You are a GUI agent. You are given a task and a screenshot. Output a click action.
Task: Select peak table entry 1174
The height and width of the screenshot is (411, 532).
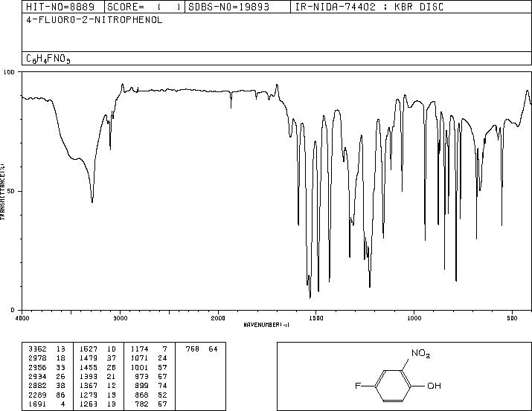(x=139, y=349)
